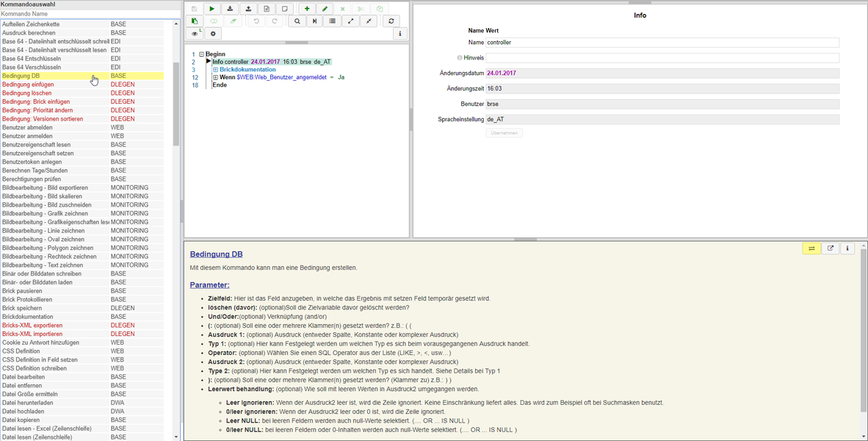Click the 'Bedingung DB' heading link
868x441 pixels.
click(x=216, y=254)
